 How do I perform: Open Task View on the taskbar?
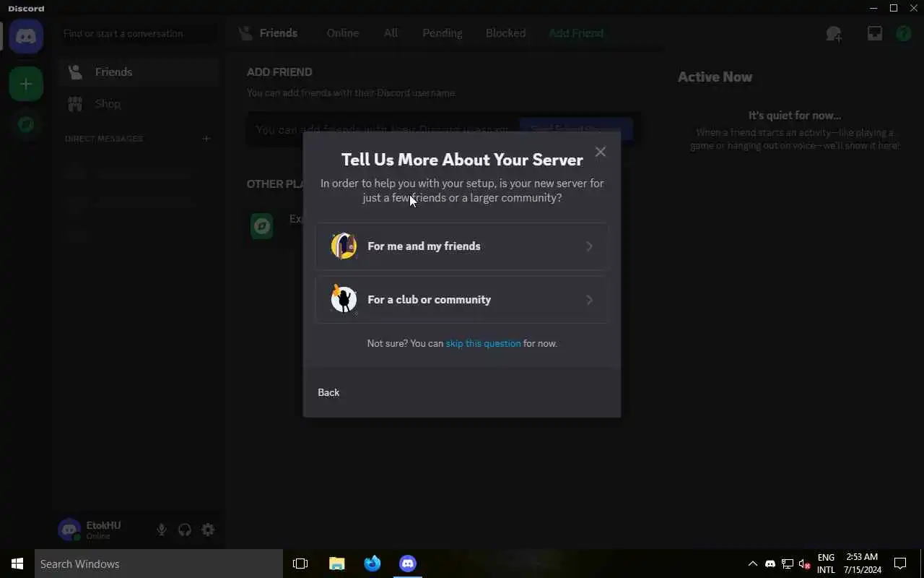point(300,564)
